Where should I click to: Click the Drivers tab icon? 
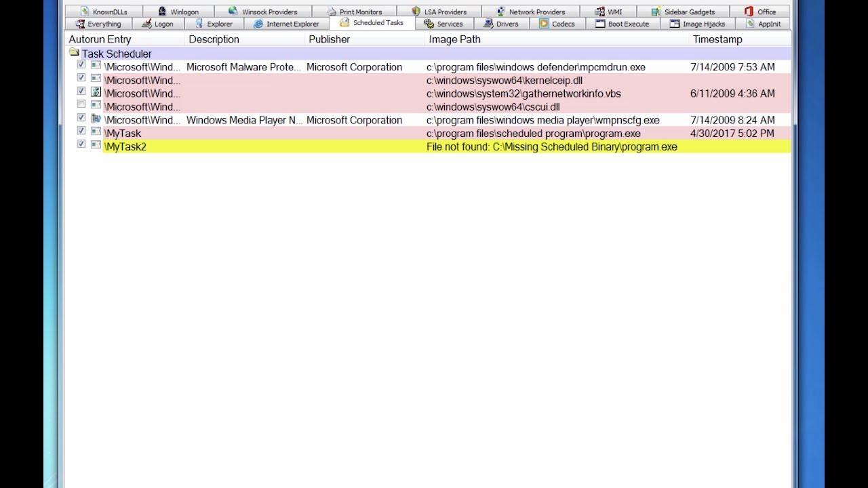click(x=488, y=24)
